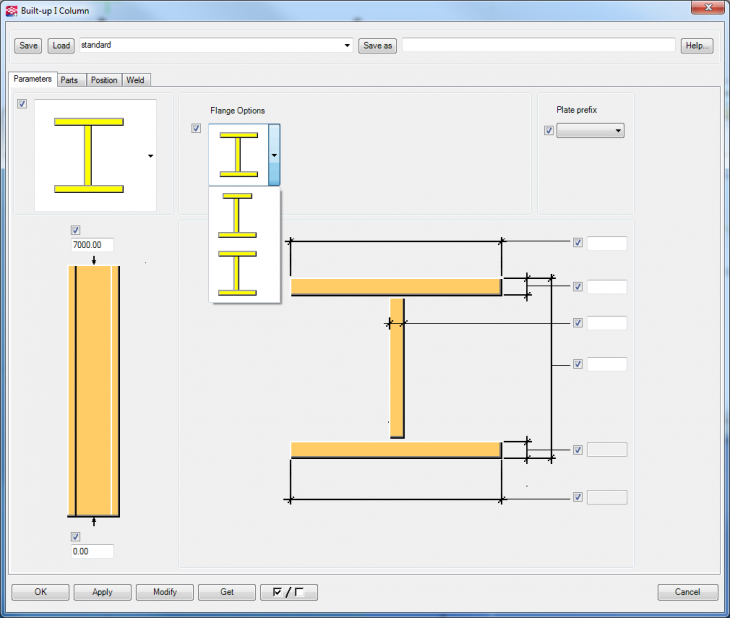This screenshot has width=730, height=618.
Task: Open the Weld tab
Action: [136, 80]
